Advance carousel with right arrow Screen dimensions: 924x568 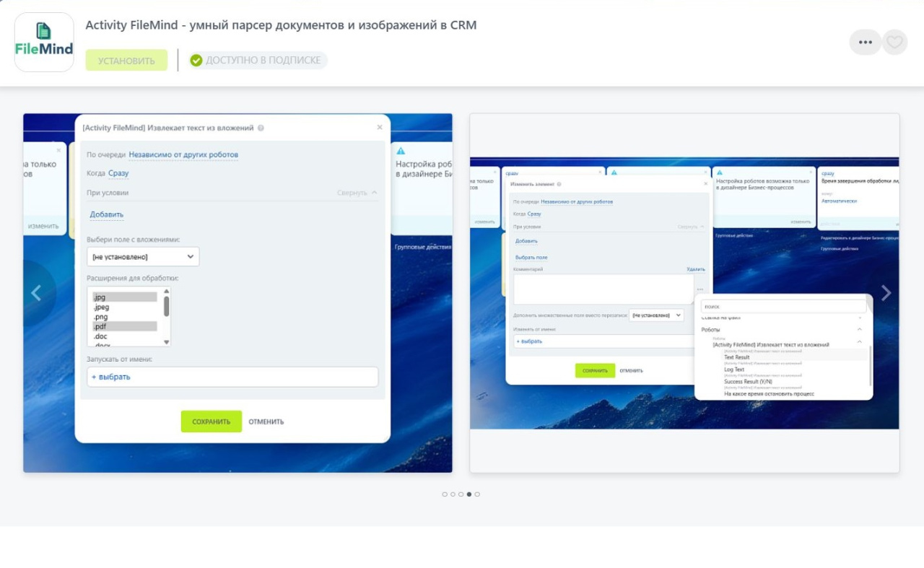pyautogui.click(x=886, y=292)
